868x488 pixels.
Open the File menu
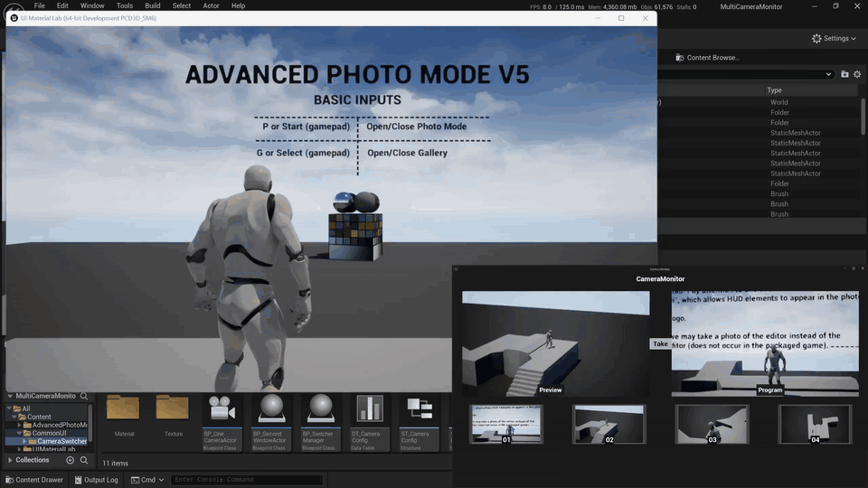[39, 5]
